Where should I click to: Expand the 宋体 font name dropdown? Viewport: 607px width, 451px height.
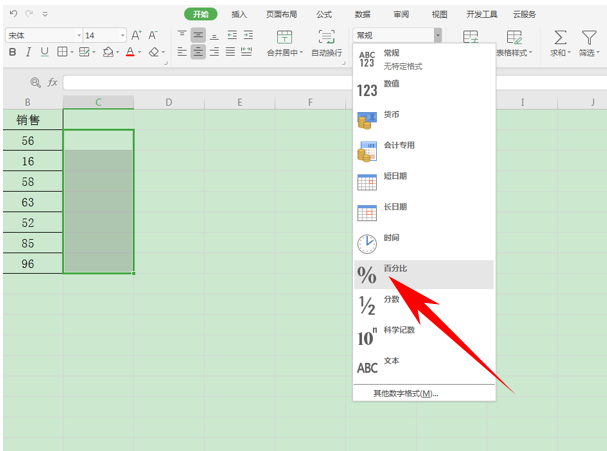79,36
